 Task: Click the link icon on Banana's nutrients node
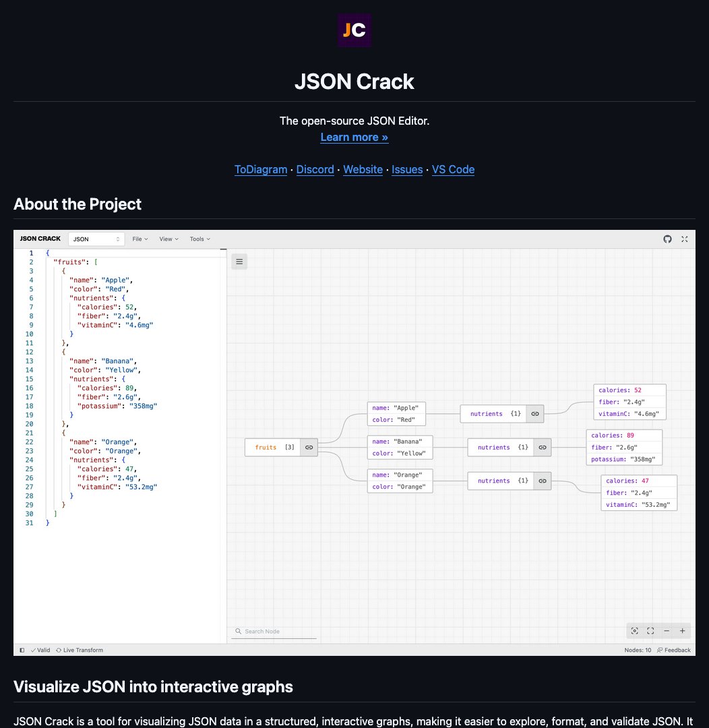[543, 448]
